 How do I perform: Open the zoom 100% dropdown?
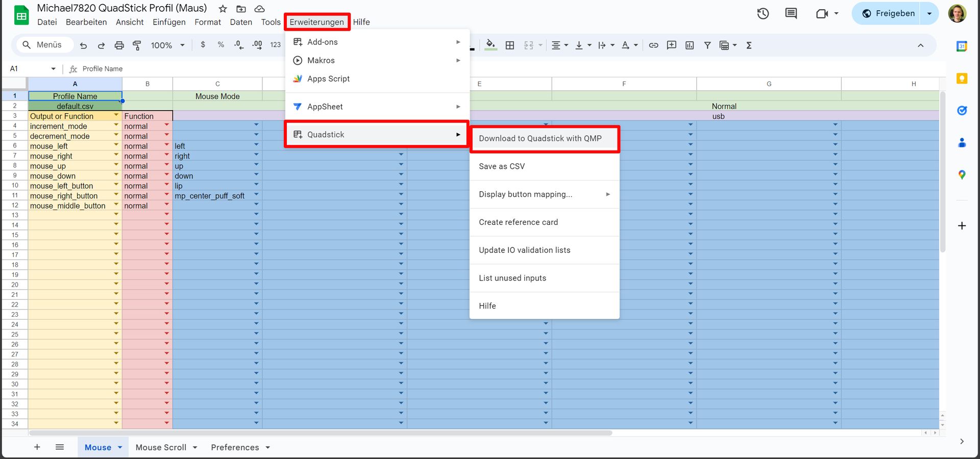point(167,45)
